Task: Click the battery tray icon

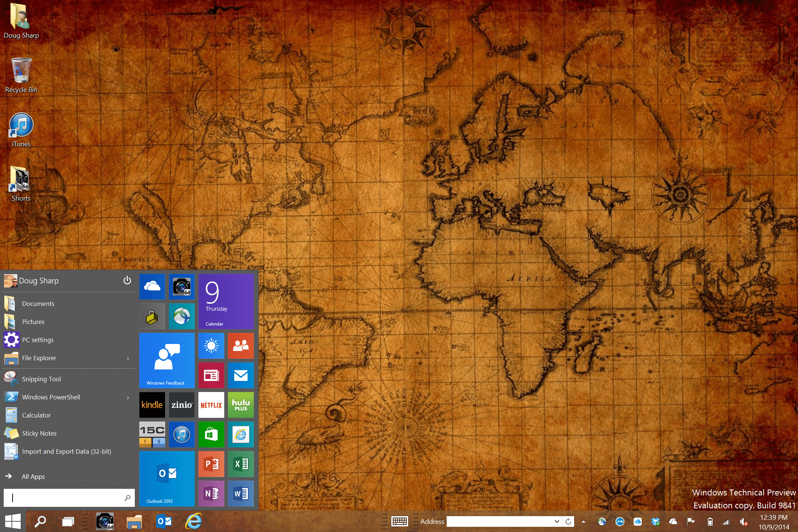Action: tap(710, 522)
